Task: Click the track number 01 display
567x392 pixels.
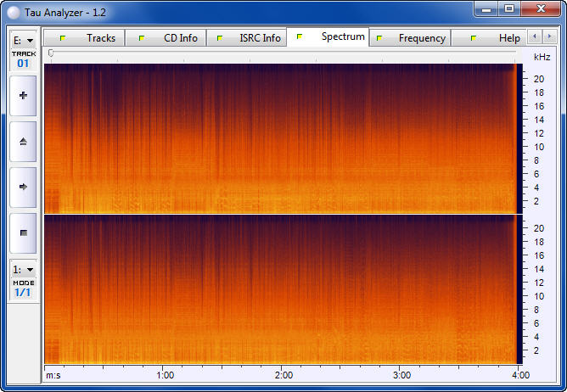Action: 23,64
